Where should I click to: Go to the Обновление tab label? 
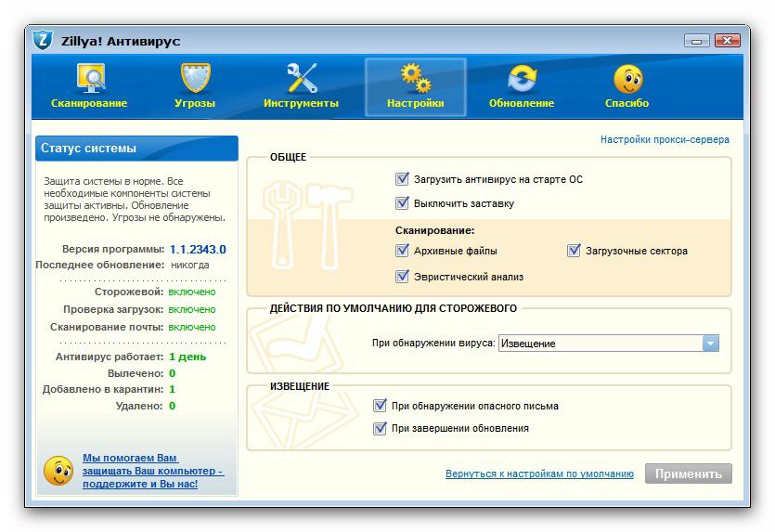pyautogui.click(x=522, y=103)
